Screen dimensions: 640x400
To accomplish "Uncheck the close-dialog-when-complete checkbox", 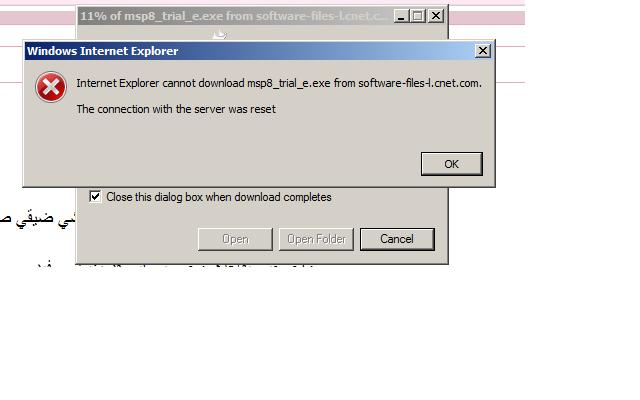I will [95, 197].
